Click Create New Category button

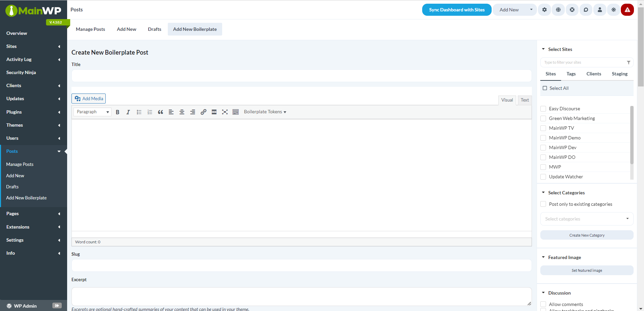pyautogui.click(x=587, y=235)
